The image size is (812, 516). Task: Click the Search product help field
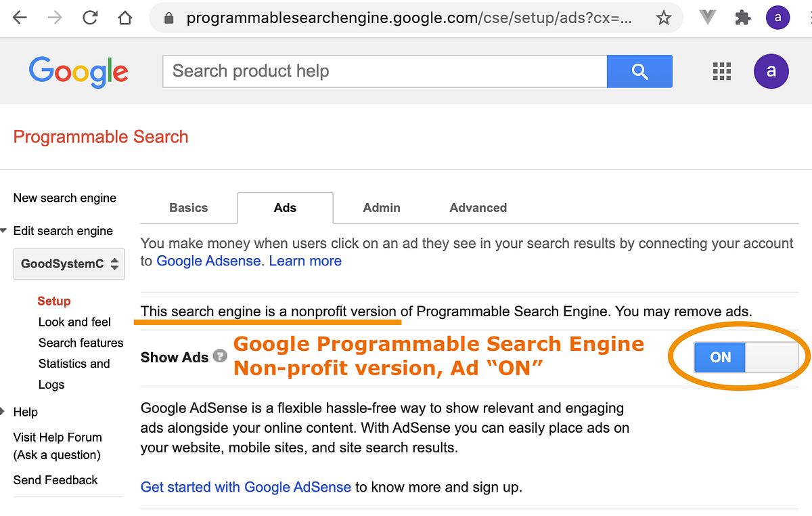(x=384, y=71)
